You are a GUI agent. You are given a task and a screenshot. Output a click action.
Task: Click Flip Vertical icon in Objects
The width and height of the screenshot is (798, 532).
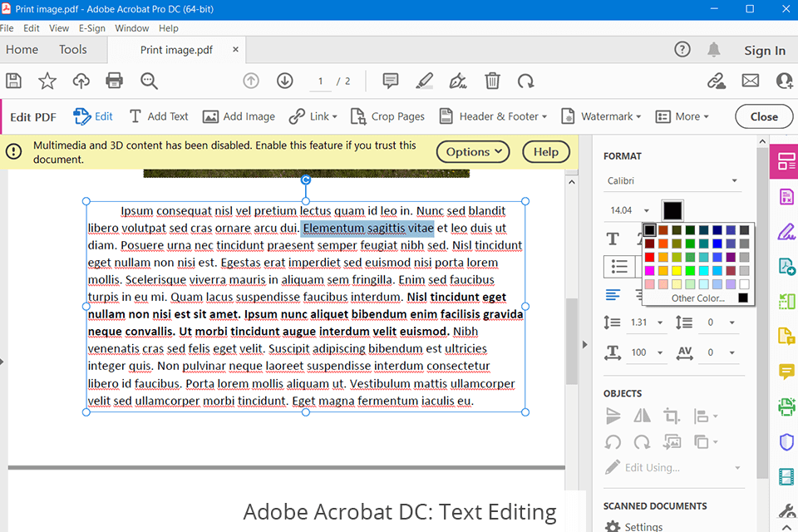(613, 416)
